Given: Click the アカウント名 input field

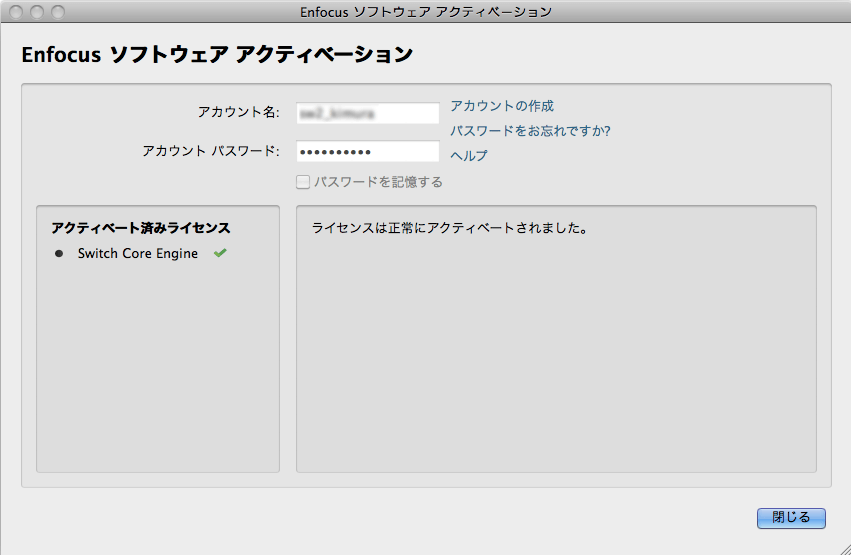Looking at the screenshot, I should click(367, 113).
